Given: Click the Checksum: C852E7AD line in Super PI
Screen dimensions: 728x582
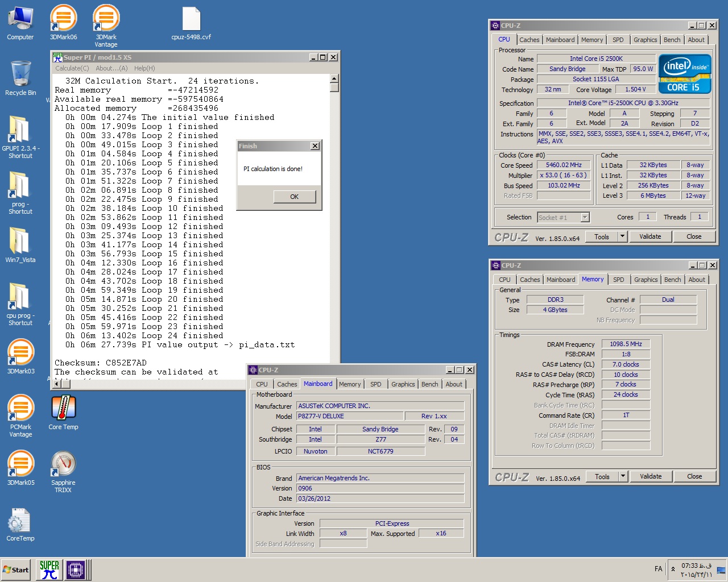Looking at the screenshot, I should tap(101, 363).
